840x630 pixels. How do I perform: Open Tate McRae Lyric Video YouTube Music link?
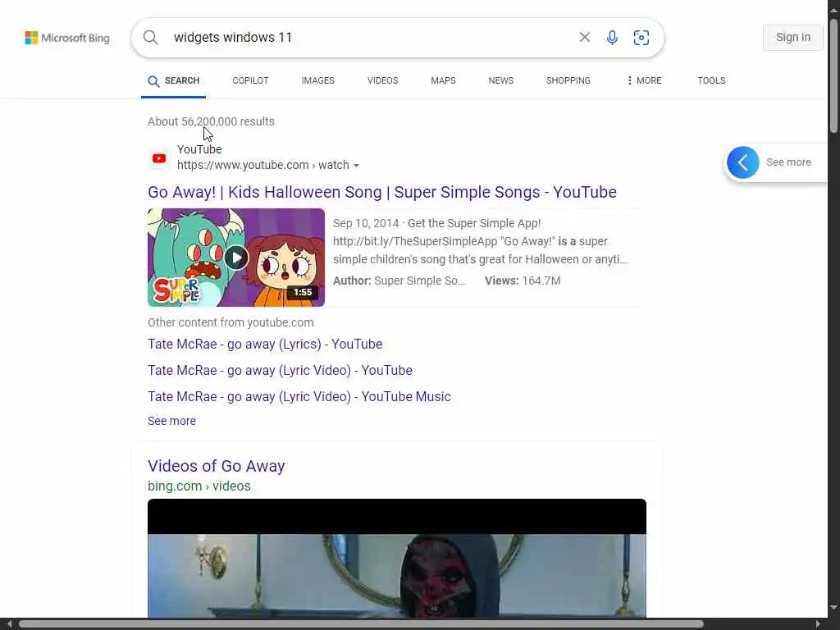point(299,396)
